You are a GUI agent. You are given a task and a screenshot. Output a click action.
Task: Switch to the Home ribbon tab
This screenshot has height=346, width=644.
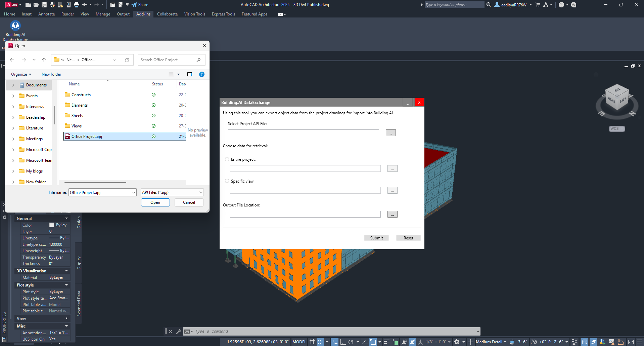pos(10,14)
